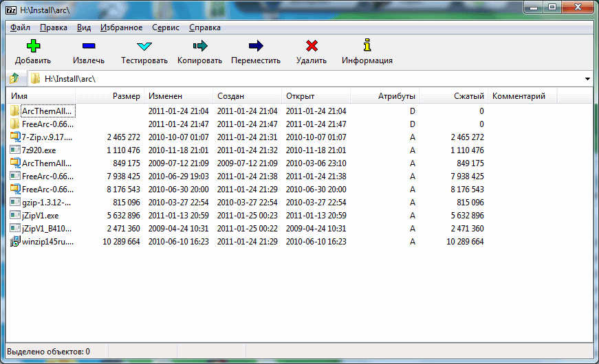Click the Test (Тестировать) checkmark icon
599x364 pixels.
[144, 46]
